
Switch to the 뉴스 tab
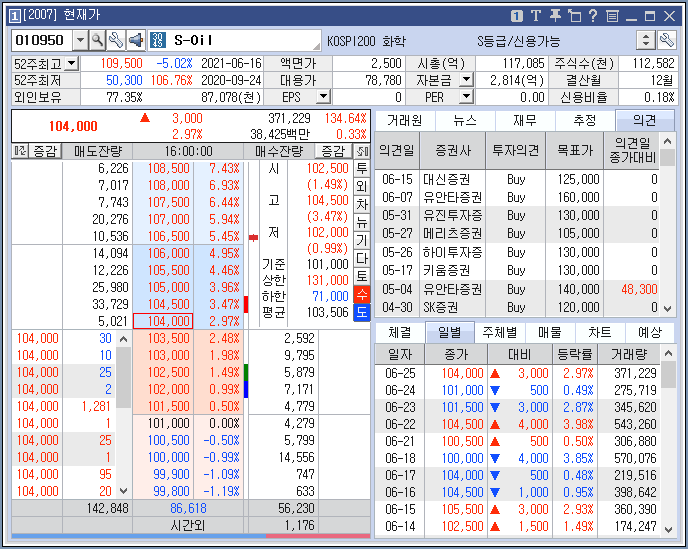(465, 120)
